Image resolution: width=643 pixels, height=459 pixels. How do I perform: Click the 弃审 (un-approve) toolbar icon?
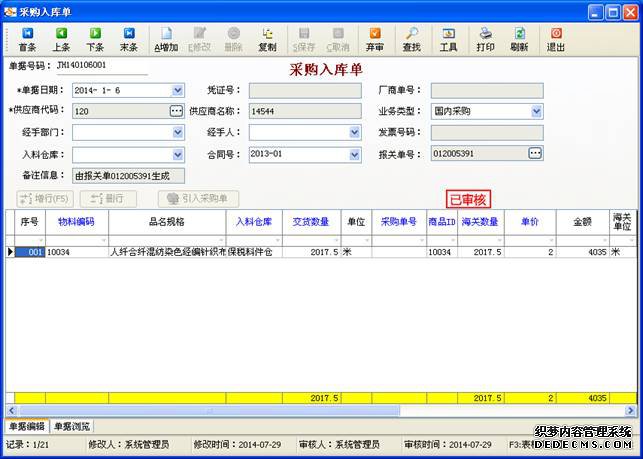[x=375, y=39]
